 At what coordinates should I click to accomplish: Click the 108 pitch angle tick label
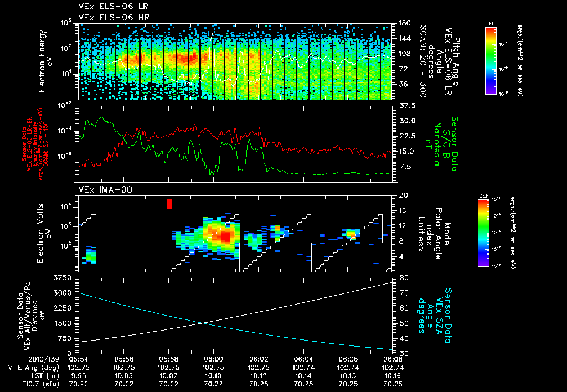[x=405, y=54]
